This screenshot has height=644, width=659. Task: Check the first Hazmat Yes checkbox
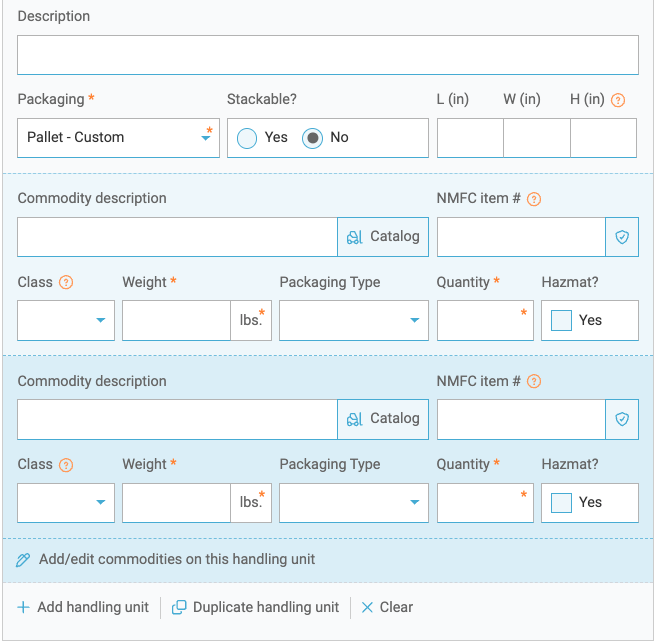tap(561, 321)
